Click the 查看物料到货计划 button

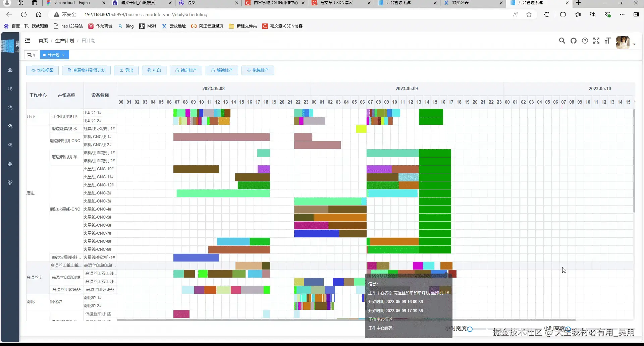coord(87,70)
